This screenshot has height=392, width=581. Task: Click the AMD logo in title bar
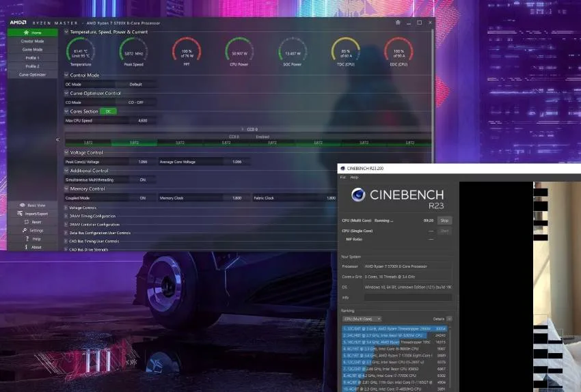coord(18,23)
